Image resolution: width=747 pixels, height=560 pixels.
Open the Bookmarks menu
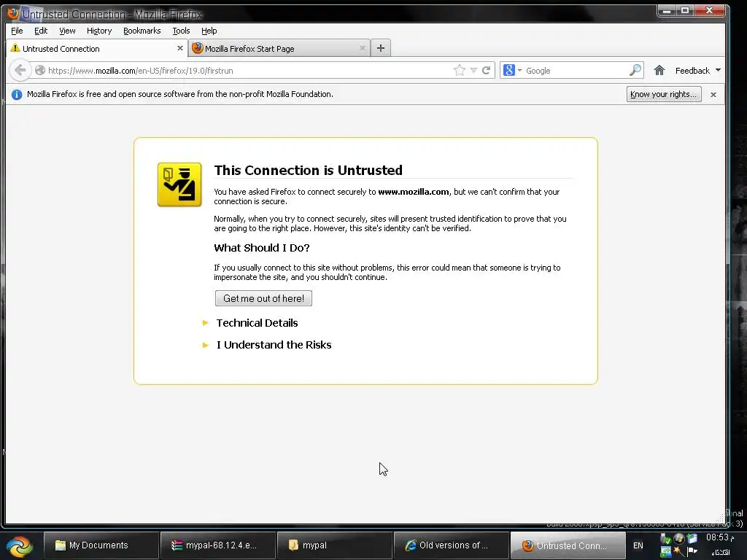142,31
